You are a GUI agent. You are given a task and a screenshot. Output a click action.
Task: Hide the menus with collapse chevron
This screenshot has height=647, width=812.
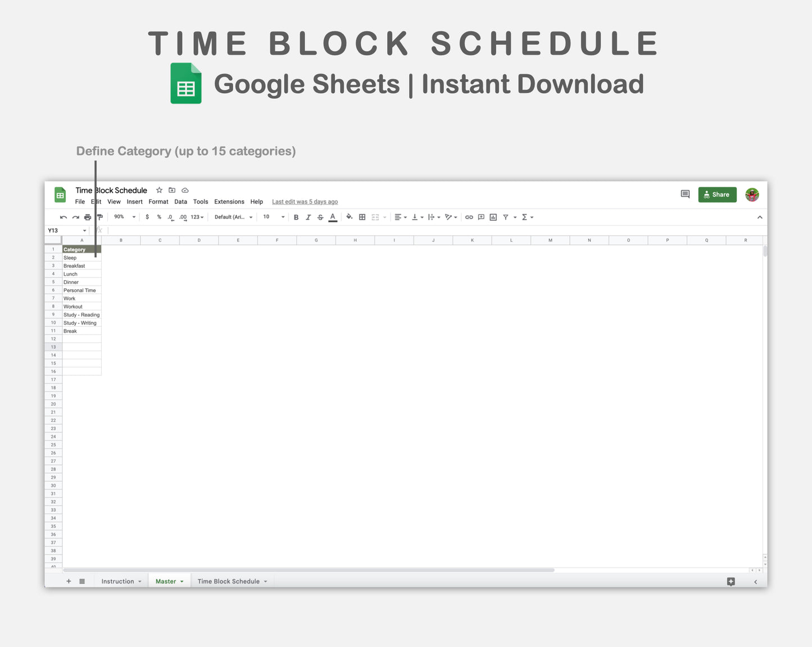click(760, 217)
